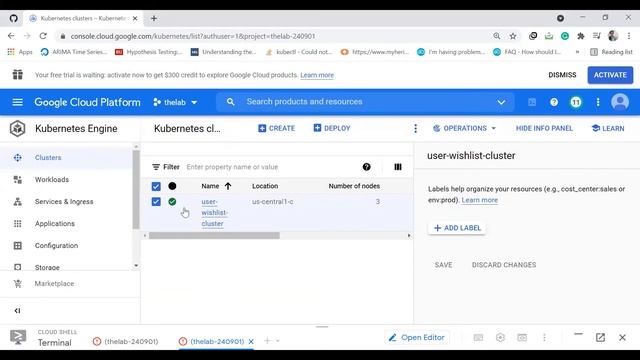640x360 pixels.
Task: Click the more actions dots beside DEPLOY
Action: [x=416, y=129]
